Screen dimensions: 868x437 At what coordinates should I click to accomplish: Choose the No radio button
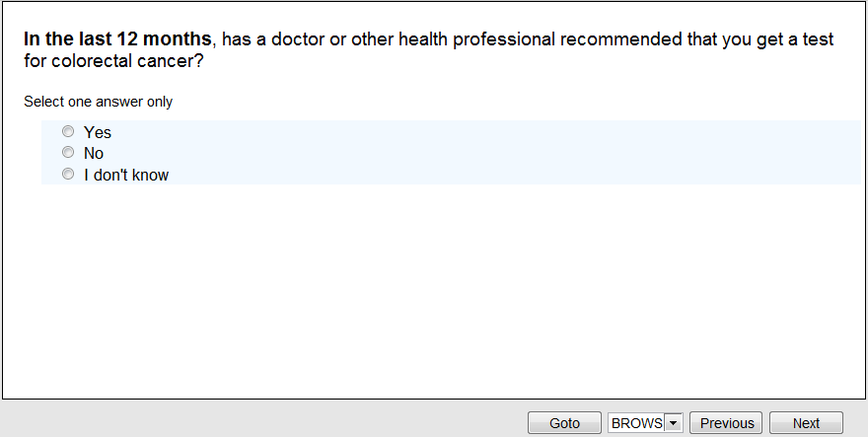click(x=68, y=153)
